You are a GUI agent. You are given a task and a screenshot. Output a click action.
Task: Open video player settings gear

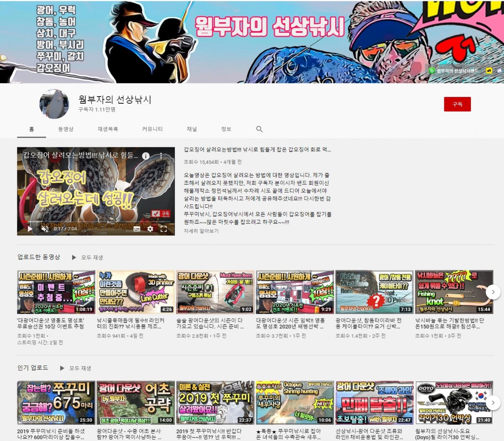[x=150, y=229]
